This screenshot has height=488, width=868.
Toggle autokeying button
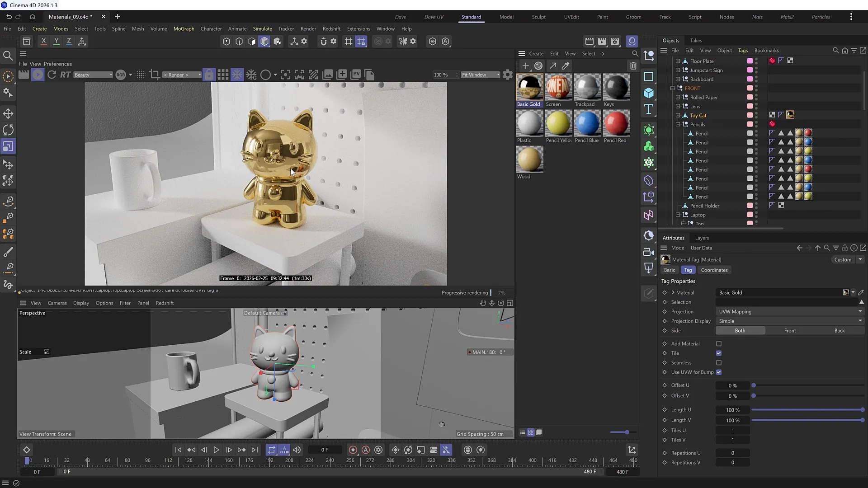366,450
